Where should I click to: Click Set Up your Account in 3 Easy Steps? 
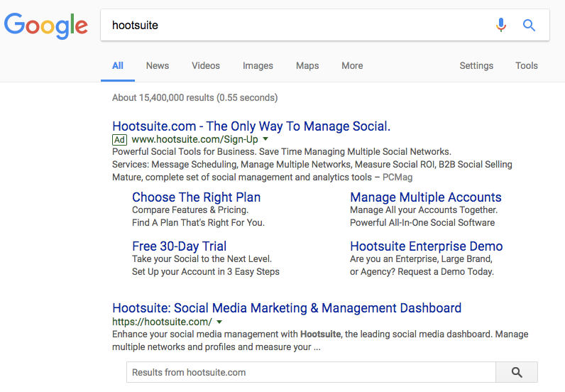(206, 272)
